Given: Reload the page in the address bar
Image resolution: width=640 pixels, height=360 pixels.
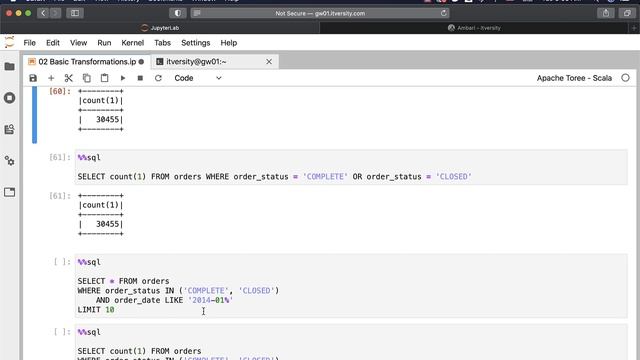Looking at the screenshot, I should coord(444,13).
